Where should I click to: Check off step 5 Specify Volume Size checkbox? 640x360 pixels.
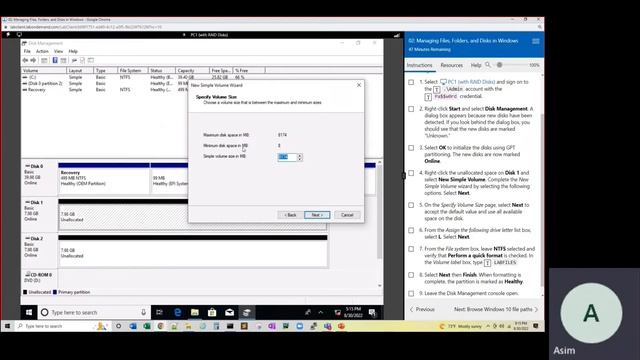(x=411, y=205)
